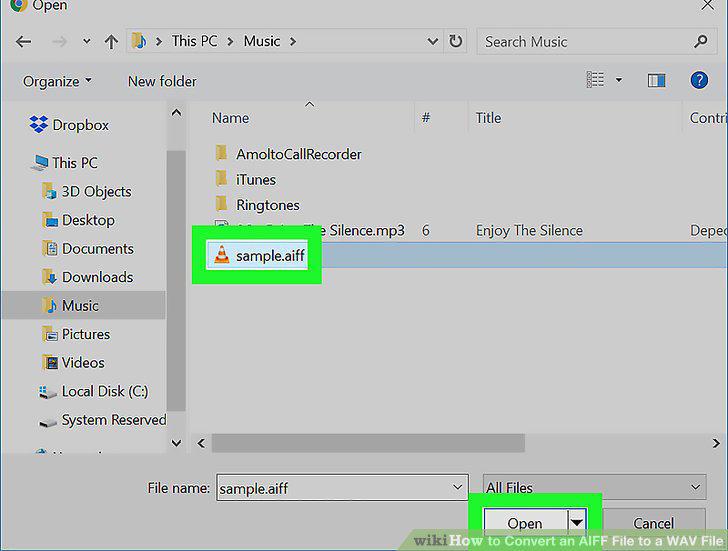Click the Music folder icon in address bar
The width and height of the screenshot is (728, 551).
pyautogui.click(x=138, y=41)
